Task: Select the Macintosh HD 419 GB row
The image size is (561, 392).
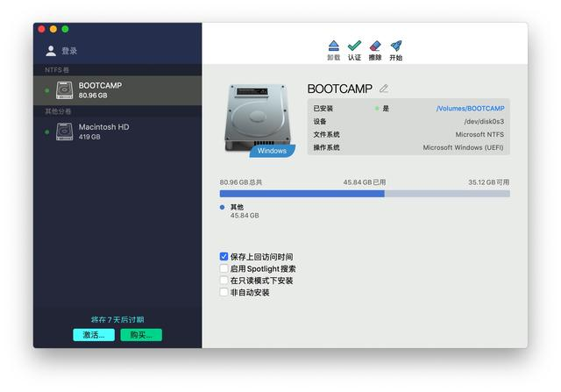Action: coord(117,132)
